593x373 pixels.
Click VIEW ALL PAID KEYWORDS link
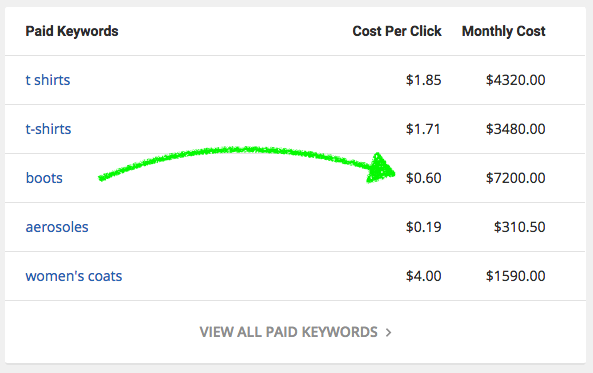(x=289, y=332)
